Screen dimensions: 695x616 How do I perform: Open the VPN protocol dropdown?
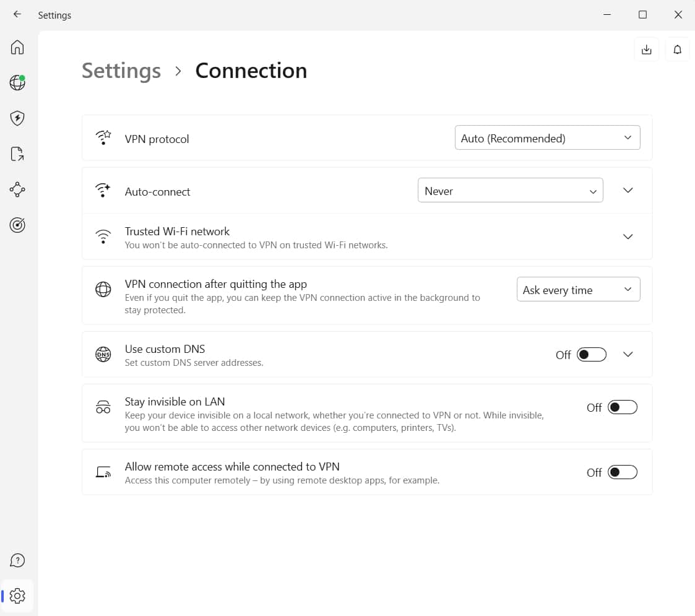click(x=548, y=138)
